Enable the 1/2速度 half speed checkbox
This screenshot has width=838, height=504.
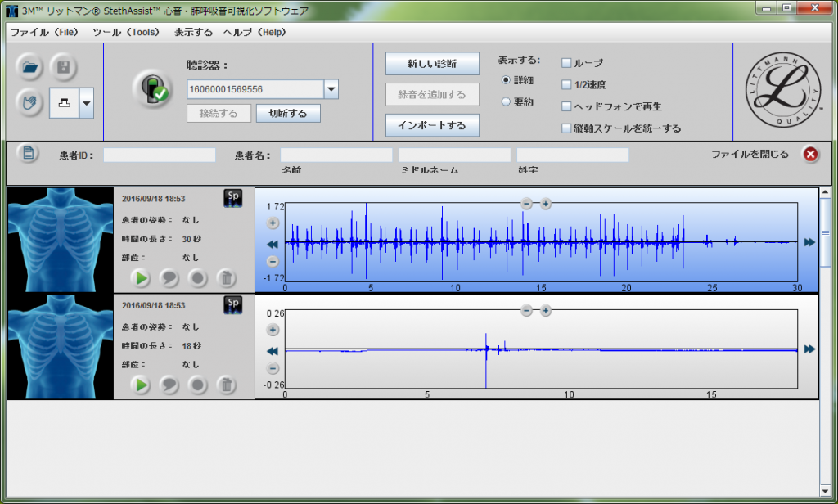tap(566, 84)
